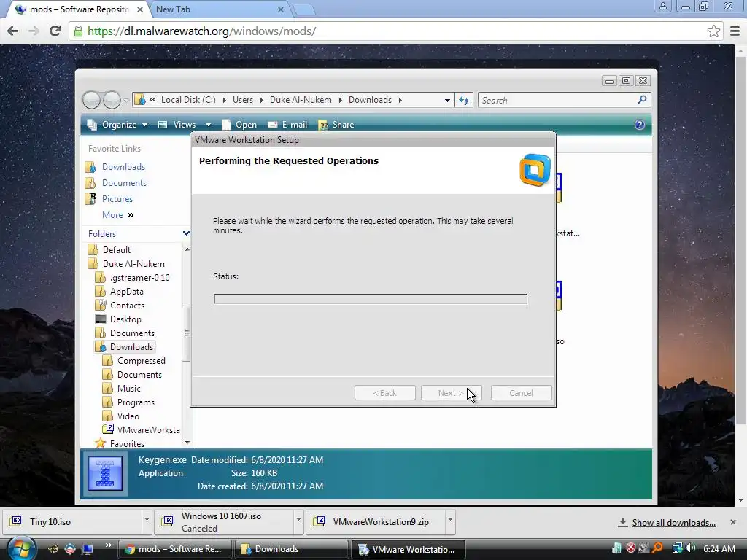Select the AppData folder in tree
Image resolution: width=747 pixels, height=560 pixels.
pyautogui.click(x=126, y=292)
